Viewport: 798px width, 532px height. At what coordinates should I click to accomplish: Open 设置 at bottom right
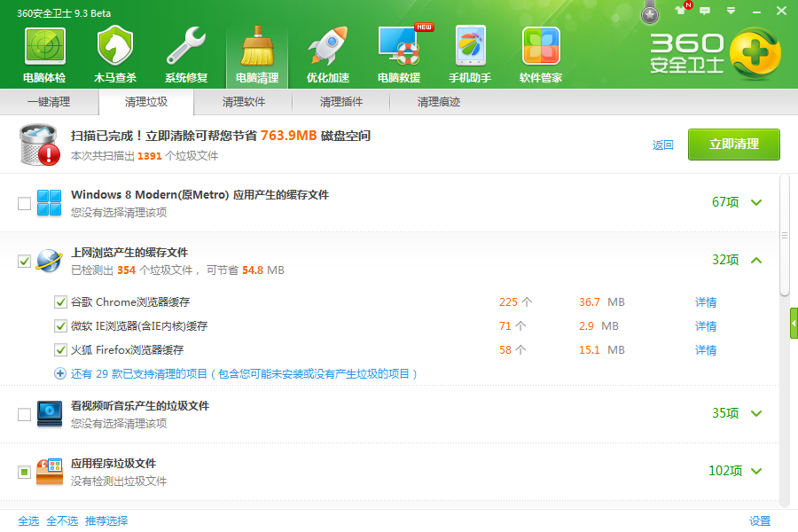pyautogui.click(x=760, y=520)
